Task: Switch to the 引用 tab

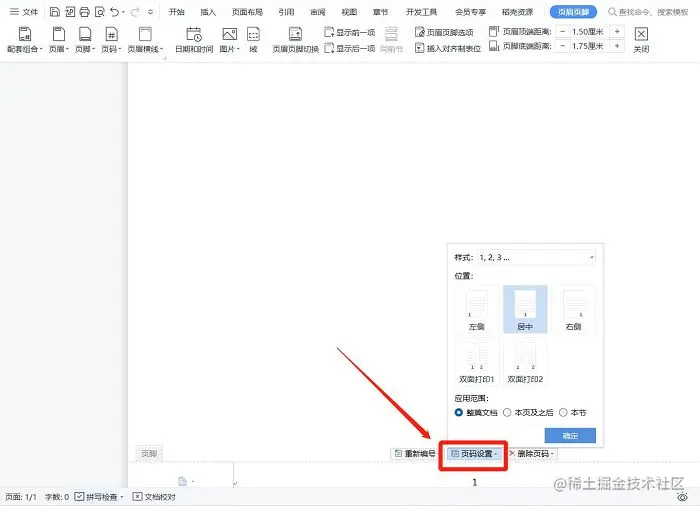Action: tap(286, 12)
